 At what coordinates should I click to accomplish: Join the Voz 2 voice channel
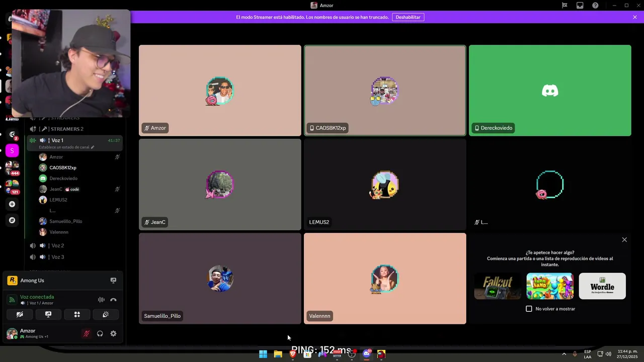coord(74,245)
